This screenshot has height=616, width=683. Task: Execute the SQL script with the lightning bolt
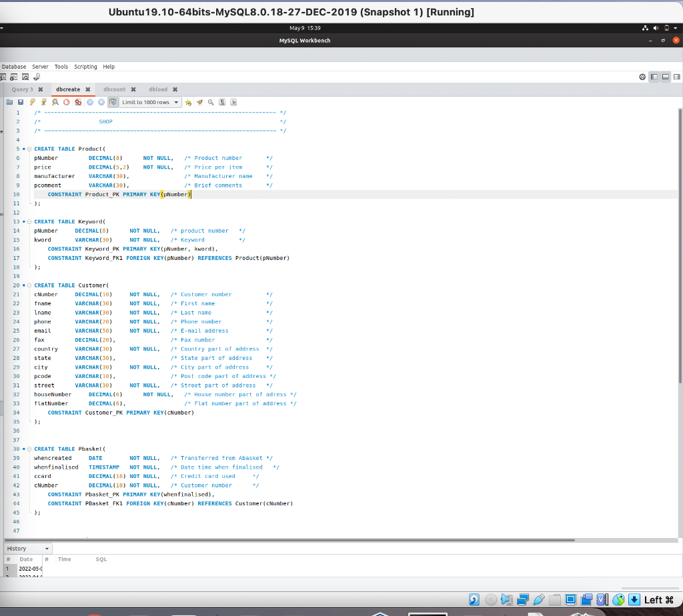tap(31, 101)
